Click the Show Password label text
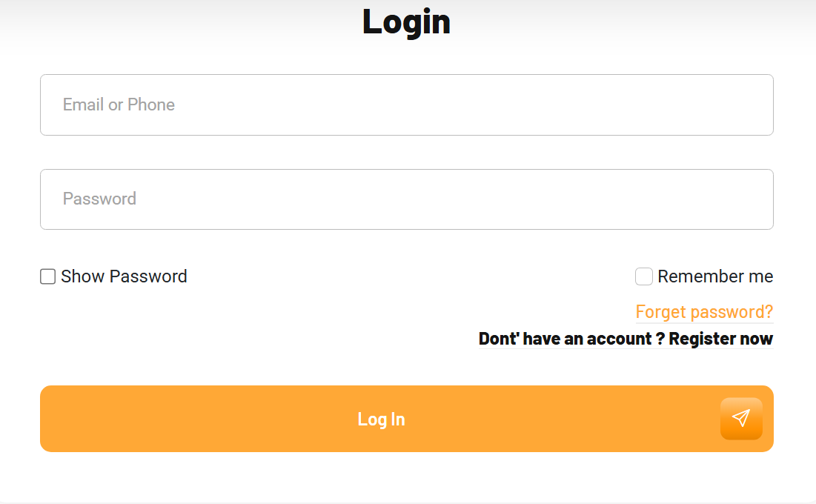Viewport: 816px width, 504px height. pos(124,276)
